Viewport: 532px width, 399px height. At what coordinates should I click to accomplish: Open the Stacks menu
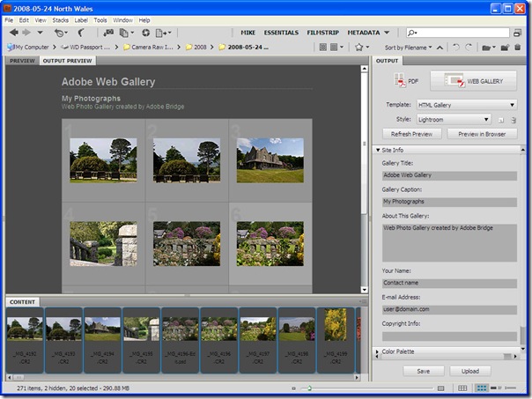tap(61, 20)
